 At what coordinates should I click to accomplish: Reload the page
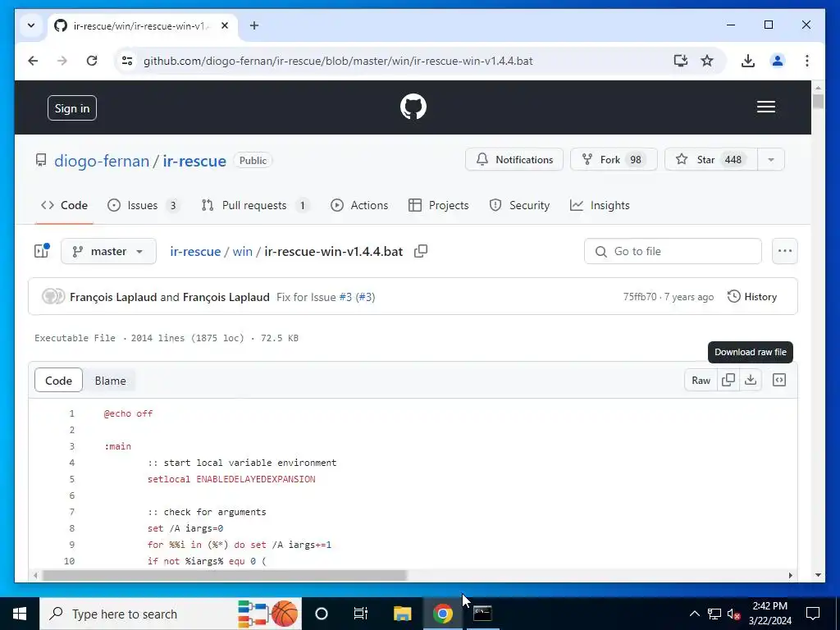coord(92,61)
